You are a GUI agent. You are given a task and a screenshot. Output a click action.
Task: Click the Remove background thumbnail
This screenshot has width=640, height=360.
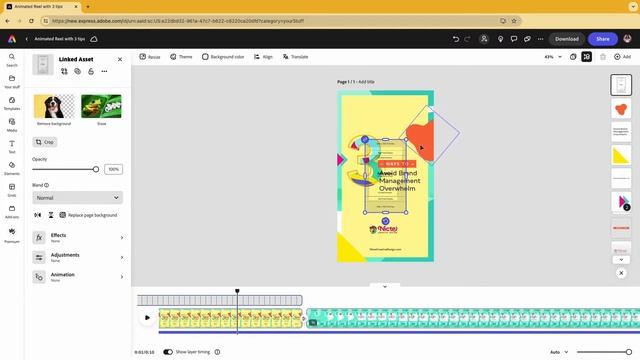coord(54,106)
